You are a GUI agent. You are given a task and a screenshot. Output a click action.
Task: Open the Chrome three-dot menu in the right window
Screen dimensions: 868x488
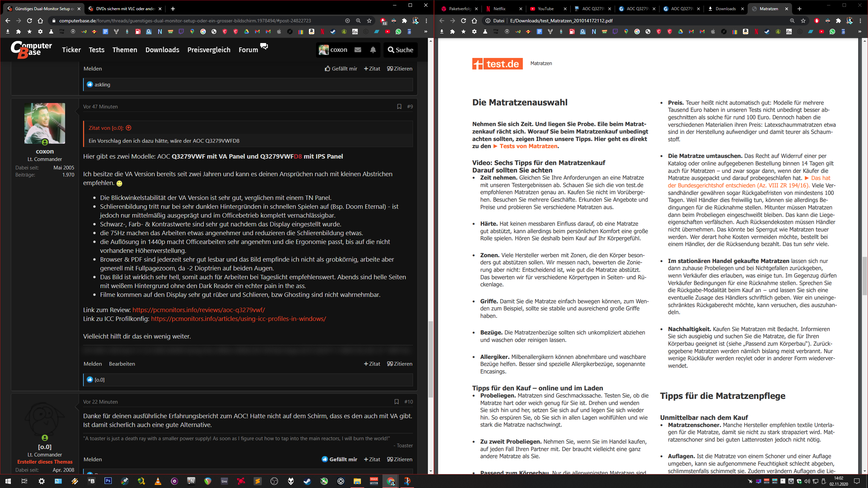click(x=861, y=21)
